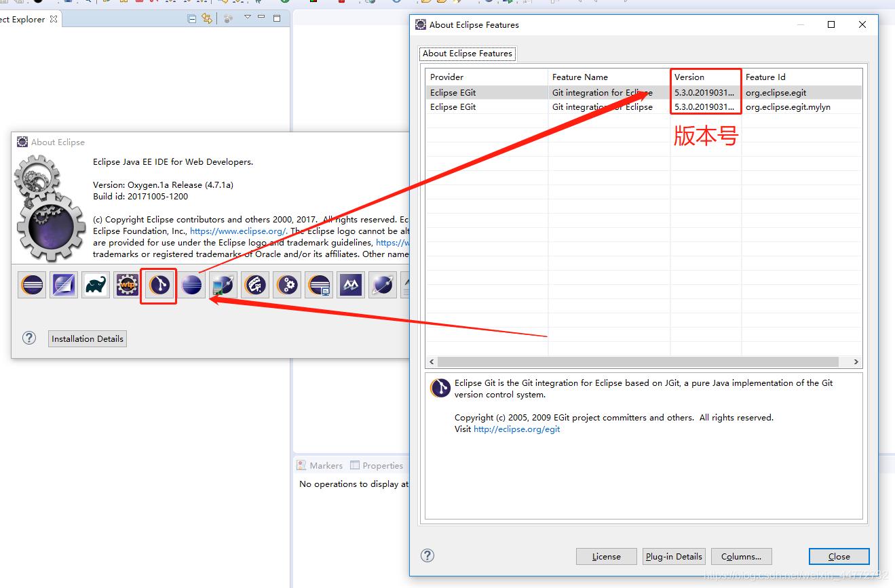Open the http://eclipse.org/egit link
895x588 pixels.
517,429
